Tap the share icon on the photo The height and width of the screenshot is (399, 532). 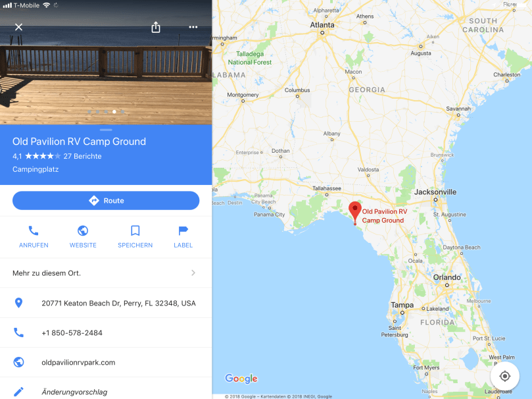click(x=156, y=27)
